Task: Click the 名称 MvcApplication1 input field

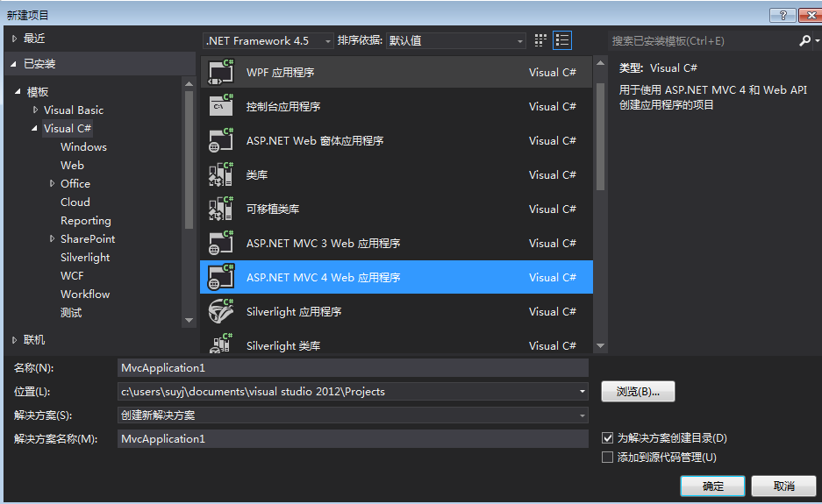Action: click(x=353, y=368)
